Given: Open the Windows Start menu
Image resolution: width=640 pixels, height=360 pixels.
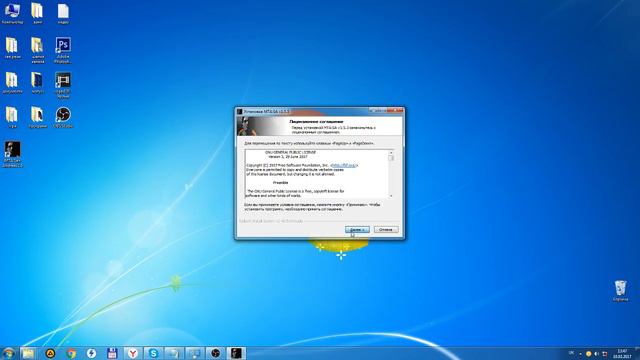Looking at the screenshot, I should coord(8,353).
